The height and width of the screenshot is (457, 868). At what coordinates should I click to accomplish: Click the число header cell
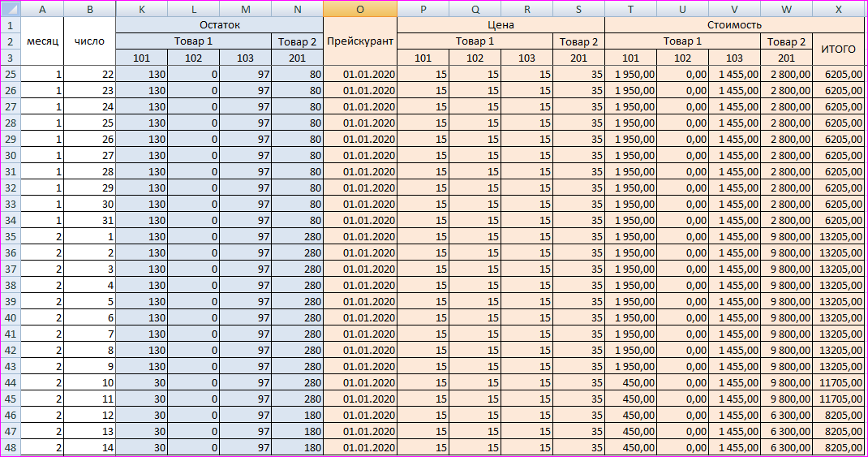(89, 41)
